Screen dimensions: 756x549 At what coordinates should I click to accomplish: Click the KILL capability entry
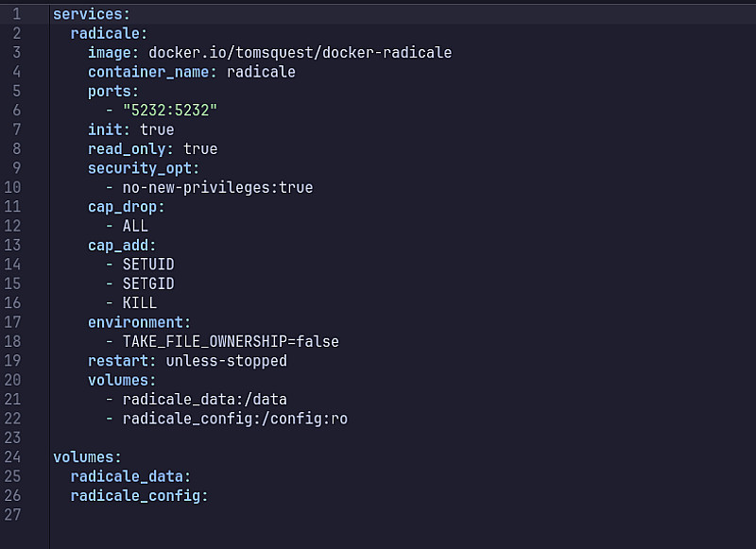pyautogui.click(x=140, y=303)
